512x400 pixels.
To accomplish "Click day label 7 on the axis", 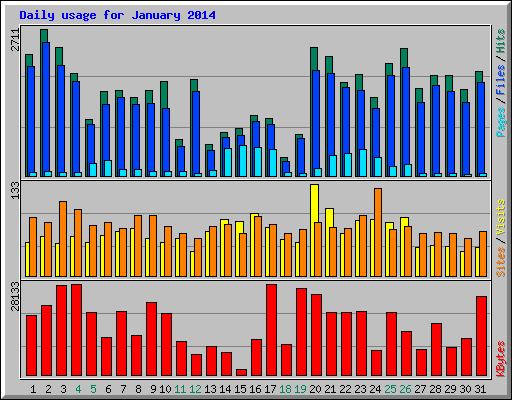I will pyautogui.click(x=123, y=389).
